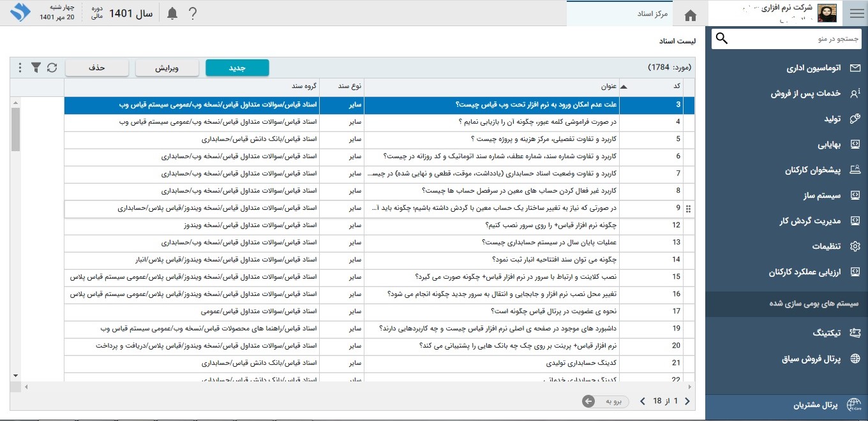Refresh the document list

(x=52, y=68)
